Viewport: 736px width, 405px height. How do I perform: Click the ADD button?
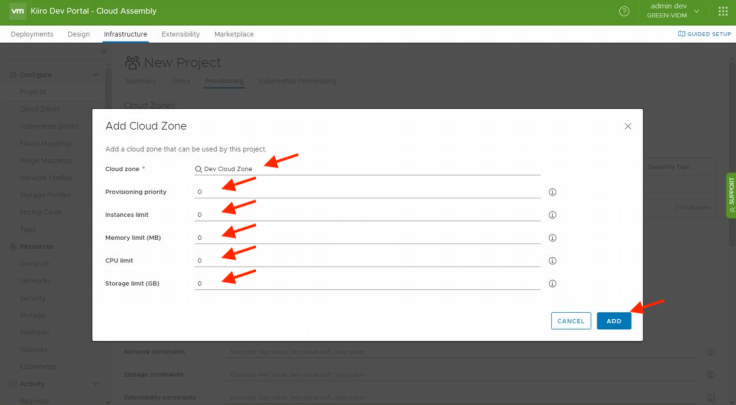[x=614, y=321]
